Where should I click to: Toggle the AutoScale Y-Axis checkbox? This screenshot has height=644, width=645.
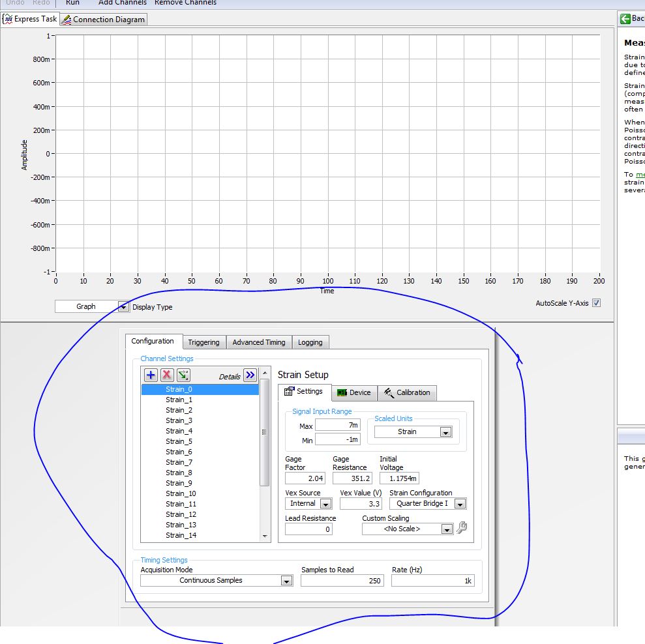[596, 303]
